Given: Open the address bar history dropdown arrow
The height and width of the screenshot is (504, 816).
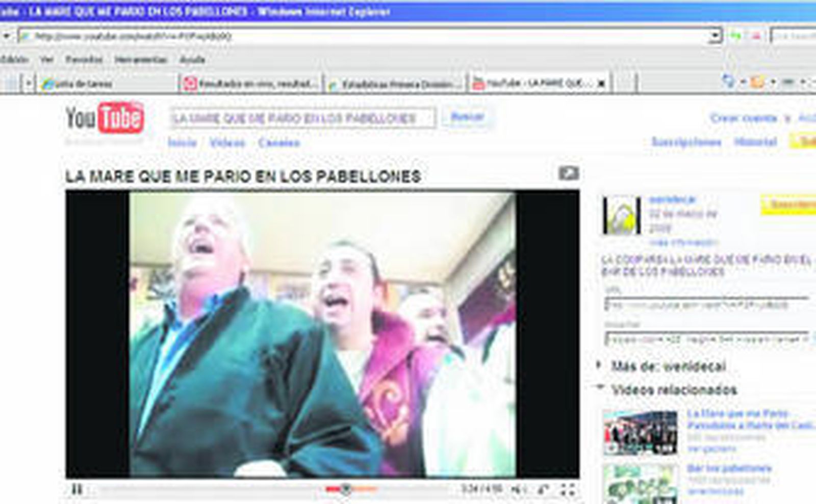Looking at the screenshot, I should click(x=714, y=36).
